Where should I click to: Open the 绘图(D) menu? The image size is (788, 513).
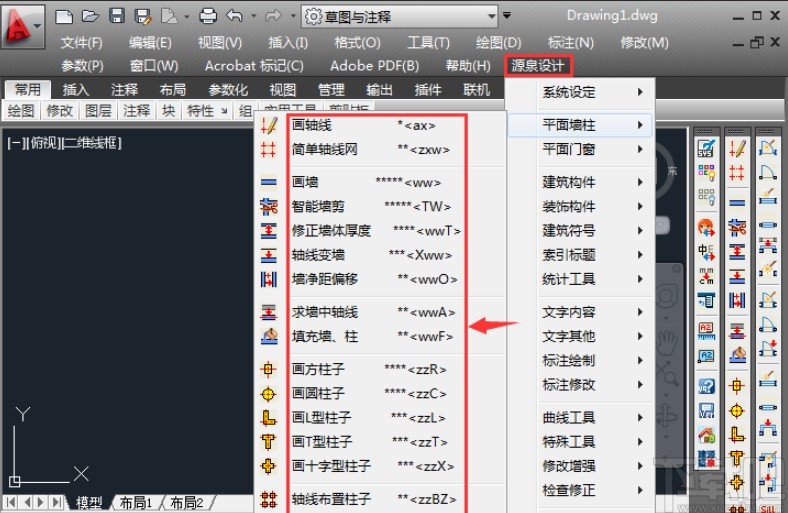coord(498,43)
